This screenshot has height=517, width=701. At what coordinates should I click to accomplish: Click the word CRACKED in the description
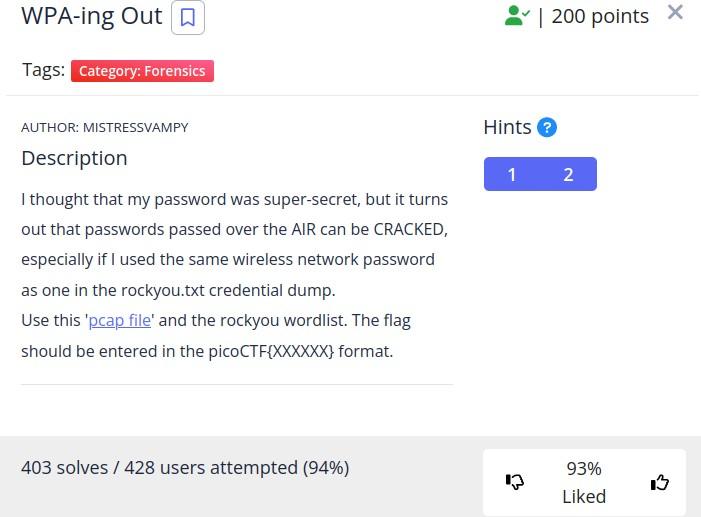410,229
